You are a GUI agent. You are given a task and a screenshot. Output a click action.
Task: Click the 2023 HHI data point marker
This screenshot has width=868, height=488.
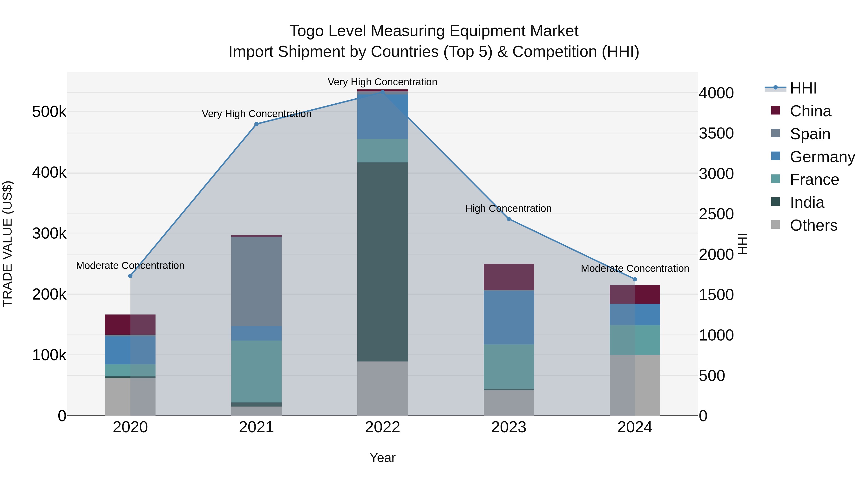coord(509,219)
